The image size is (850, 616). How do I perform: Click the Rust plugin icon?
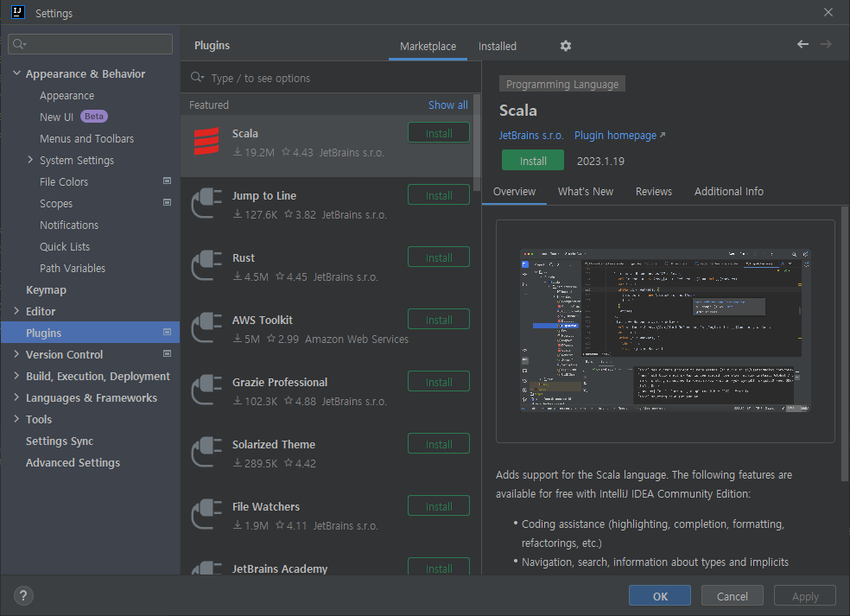[206, 266]
